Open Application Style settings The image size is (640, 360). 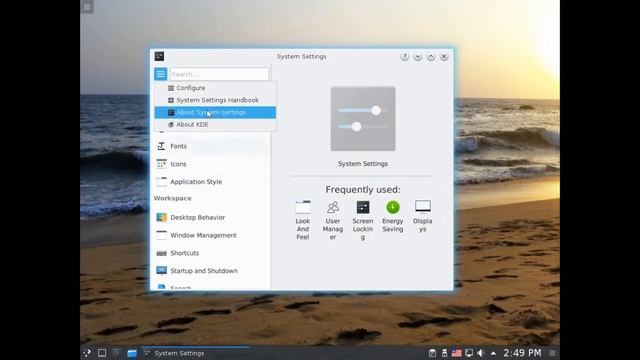211,182
